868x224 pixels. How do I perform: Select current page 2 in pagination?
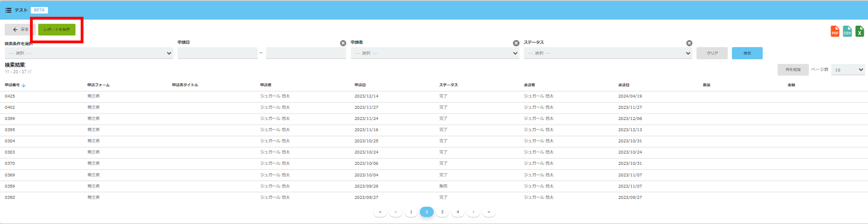pyautogui.click(x=427, y=212)
